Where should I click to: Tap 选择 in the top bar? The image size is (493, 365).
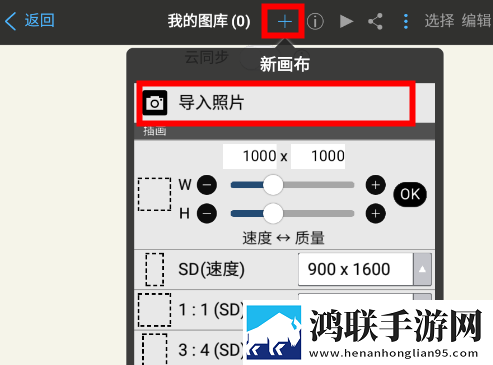439,21
